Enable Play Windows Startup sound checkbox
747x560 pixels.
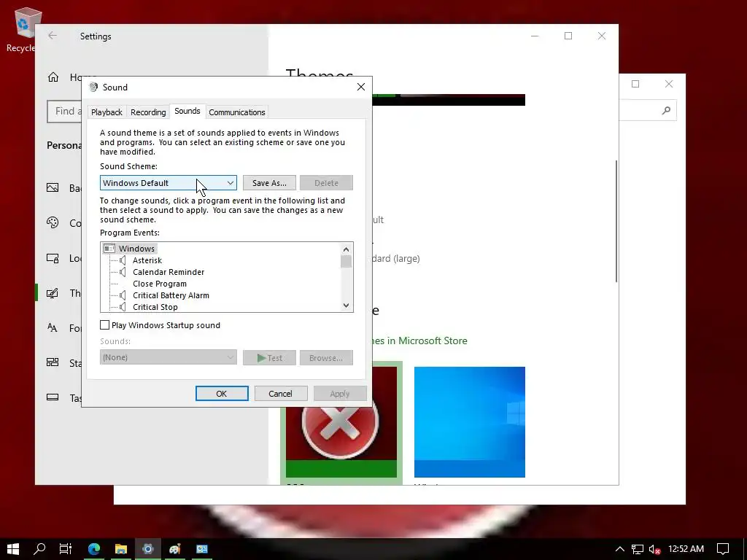pos(105,324)
